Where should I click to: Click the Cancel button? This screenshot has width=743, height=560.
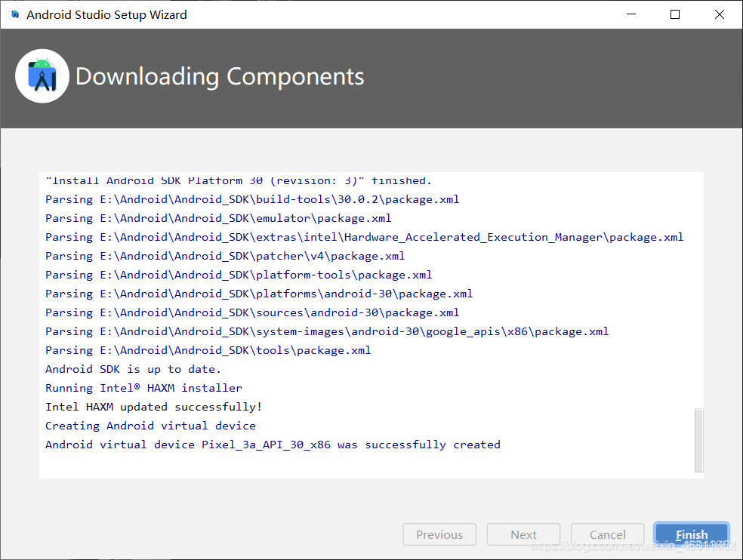click(x=607, y=534)
